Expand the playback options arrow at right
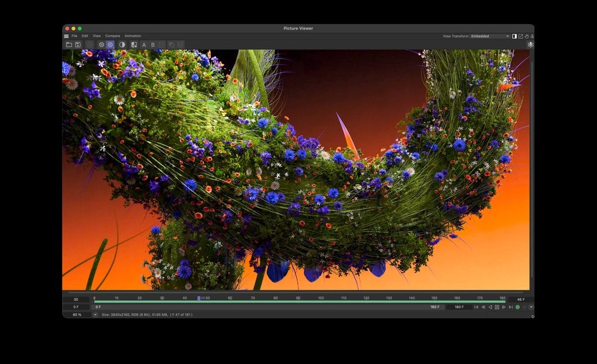Screen dimensions: 597x364 pos(531,307)
